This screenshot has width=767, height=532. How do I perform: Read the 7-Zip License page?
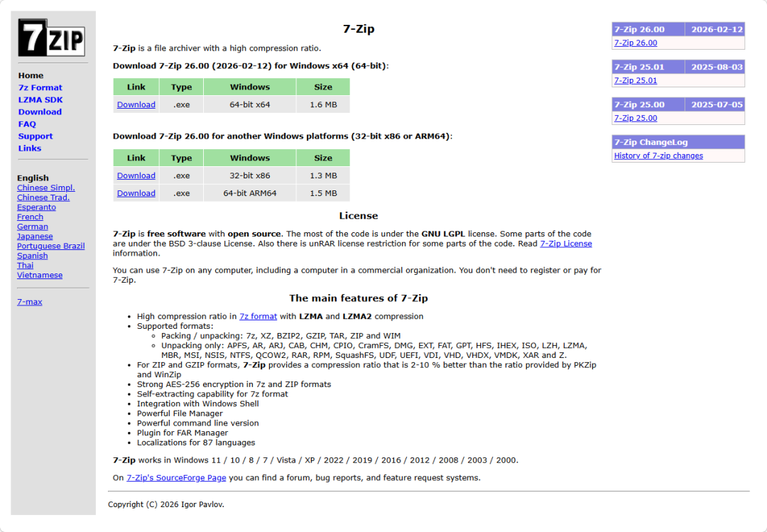tap(565, 244)
